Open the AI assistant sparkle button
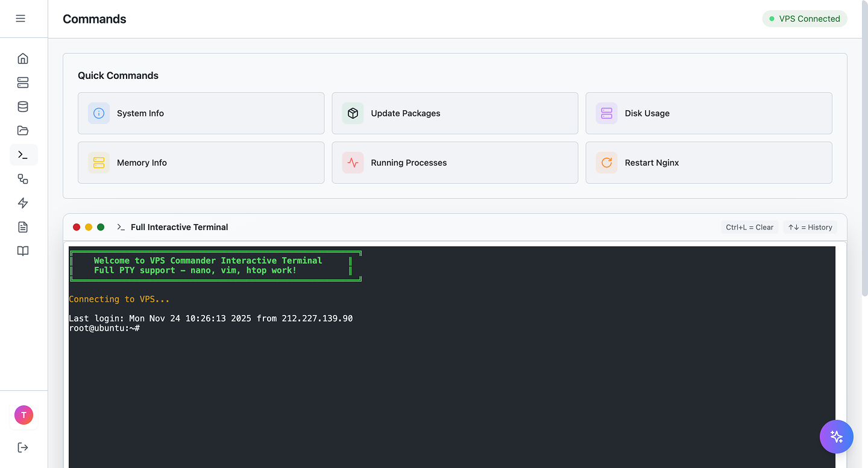 pyautogui.click(x=837, y=437)
